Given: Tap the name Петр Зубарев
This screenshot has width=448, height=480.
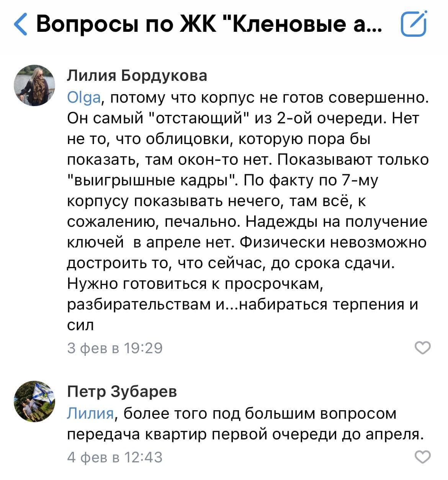Looking at the screenshot, I should coord(122,392).
